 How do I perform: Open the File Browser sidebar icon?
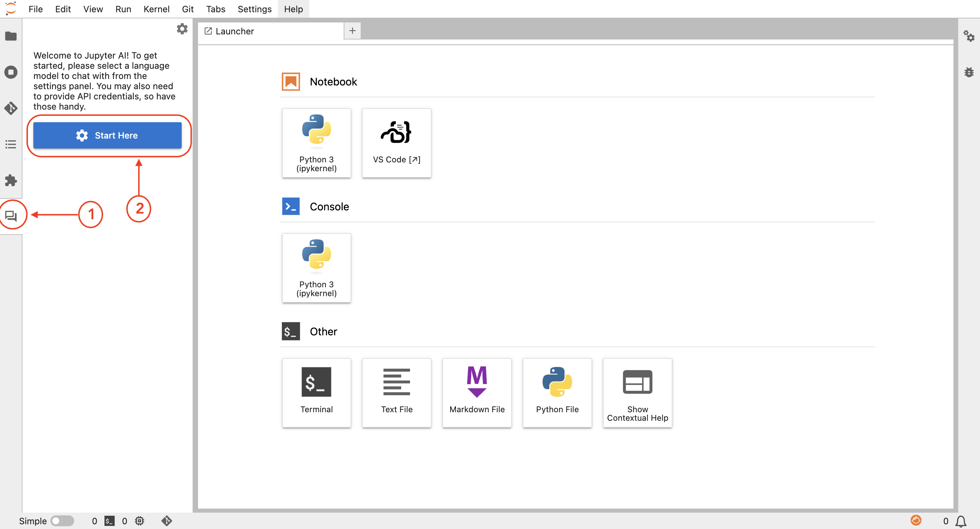coord(11,36)
